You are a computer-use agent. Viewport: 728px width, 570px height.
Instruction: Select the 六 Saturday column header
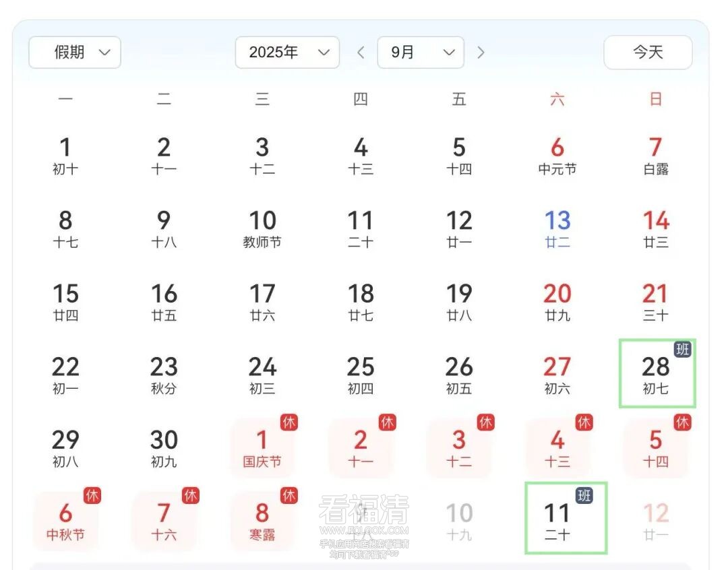click(x=557, y=100)
